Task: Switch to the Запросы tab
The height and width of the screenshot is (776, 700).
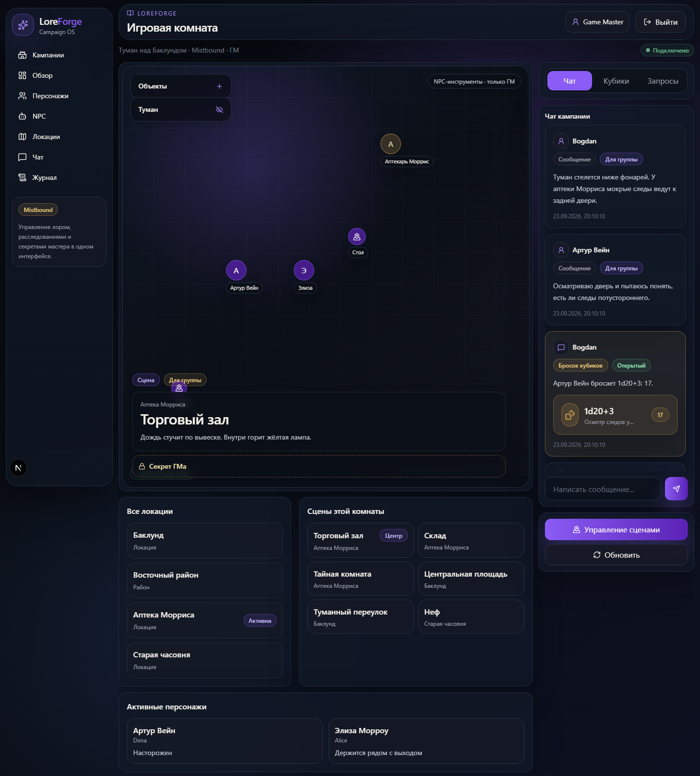Action: [663, 81]
